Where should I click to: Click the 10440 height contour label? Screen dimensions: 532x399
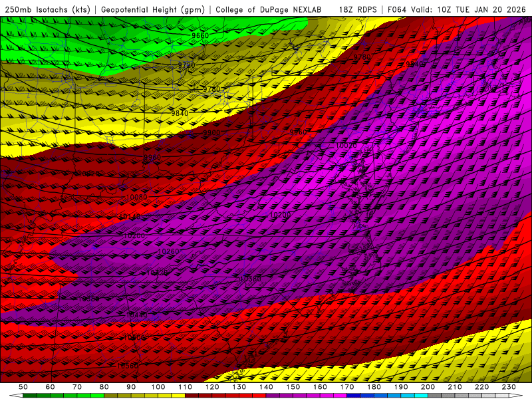click(x=137, y=315)
